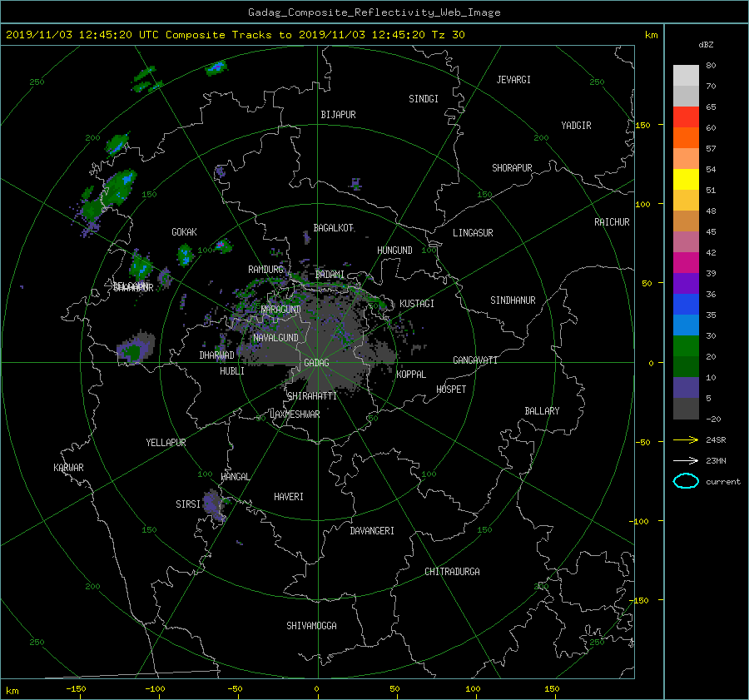Click the SHIRAHATTI city label
Viewport: 749px width, 700px height.
coord(312,396)
